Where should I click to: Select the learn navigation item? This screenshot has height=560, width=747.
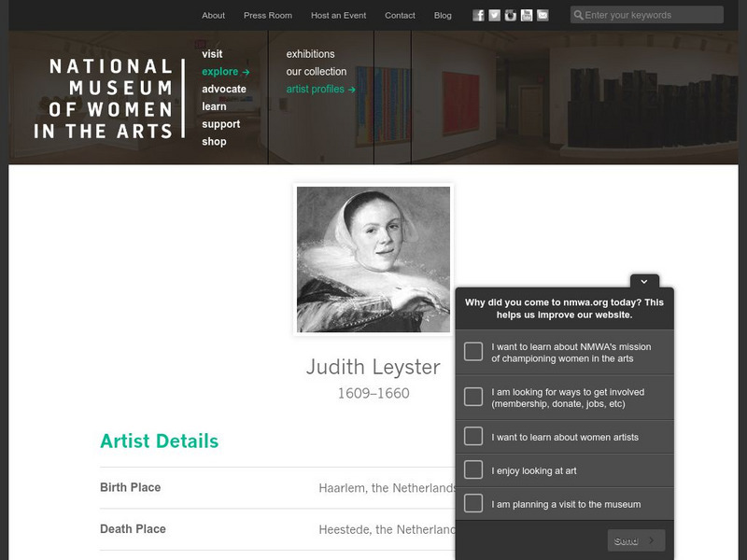coord(214,106)
